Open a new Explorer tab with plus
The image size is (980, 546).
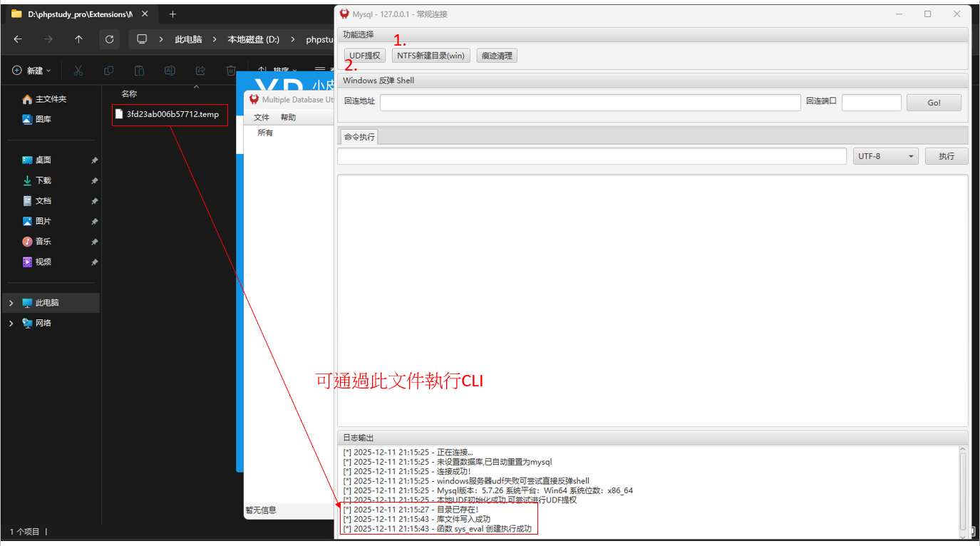[172, 14]
